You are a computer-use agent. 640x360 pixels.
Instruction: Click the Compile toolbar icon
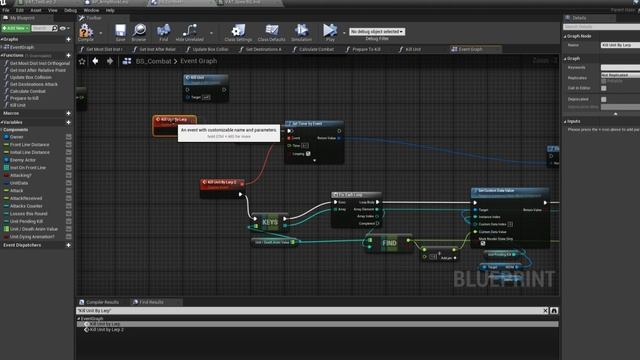pos(86,32)
